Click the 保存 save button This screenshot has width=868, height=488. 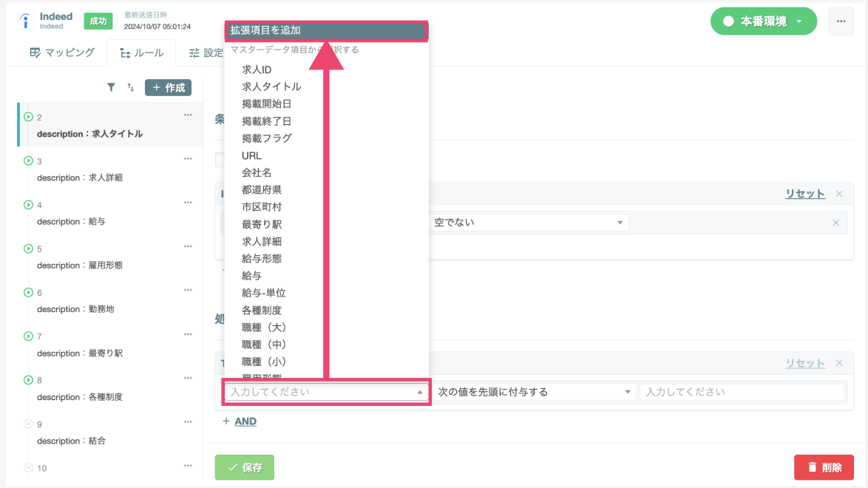coord(245,467)
